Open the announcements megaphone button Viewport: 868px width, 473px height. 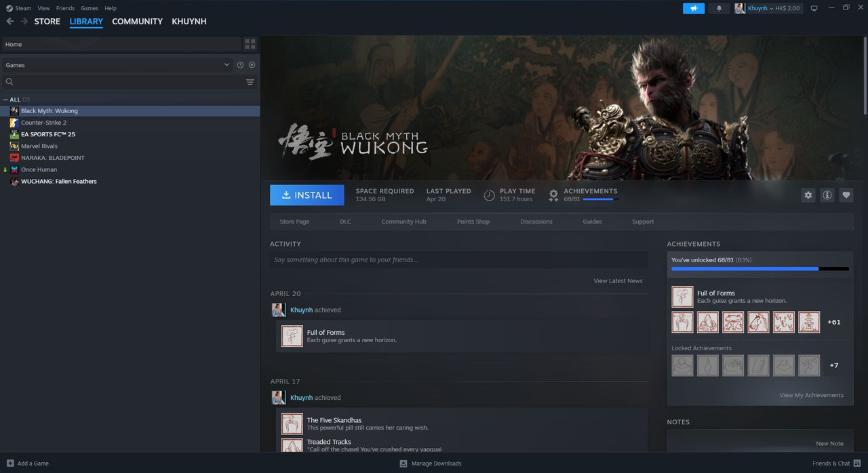point(694,8)
